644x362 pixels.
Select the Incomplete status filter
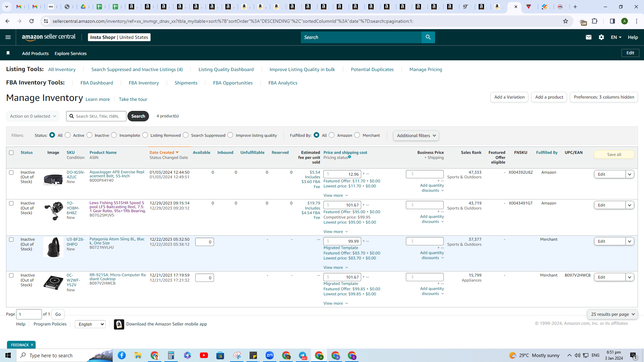[114, 135]
